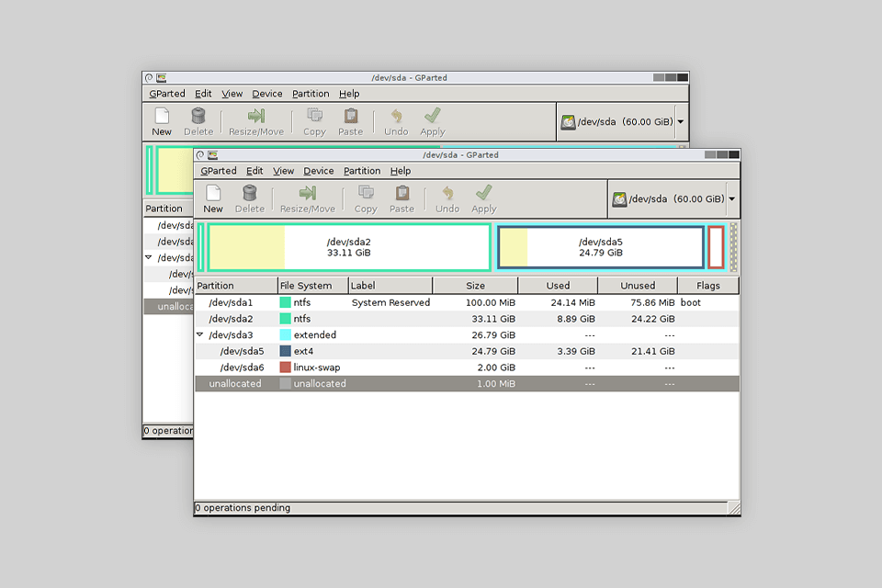Screen dimensions: 882x588
Task: Sort by Size column header
Action: click(x=475, y=286)
